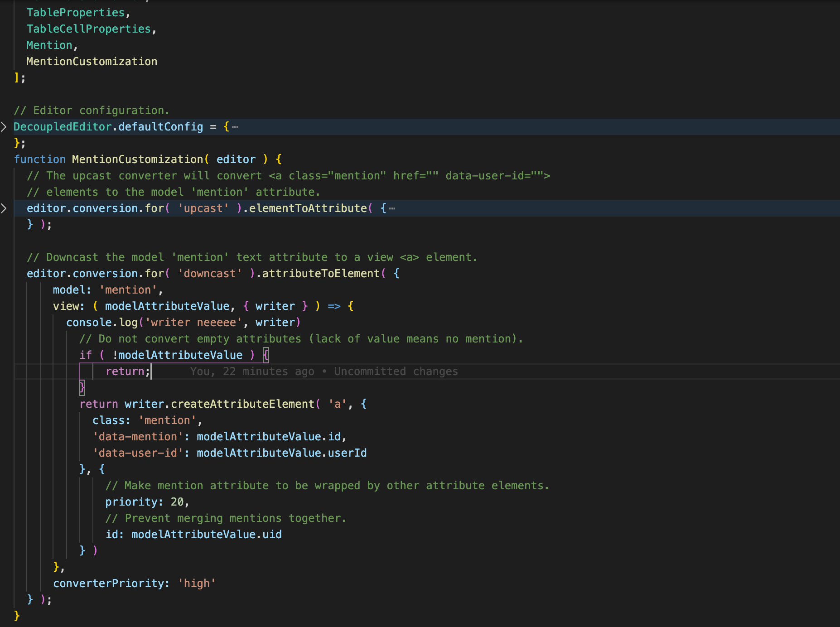Click the converterPriority 'high' value
This screenshot has width=840, height=627.
(x=197, y=584)
